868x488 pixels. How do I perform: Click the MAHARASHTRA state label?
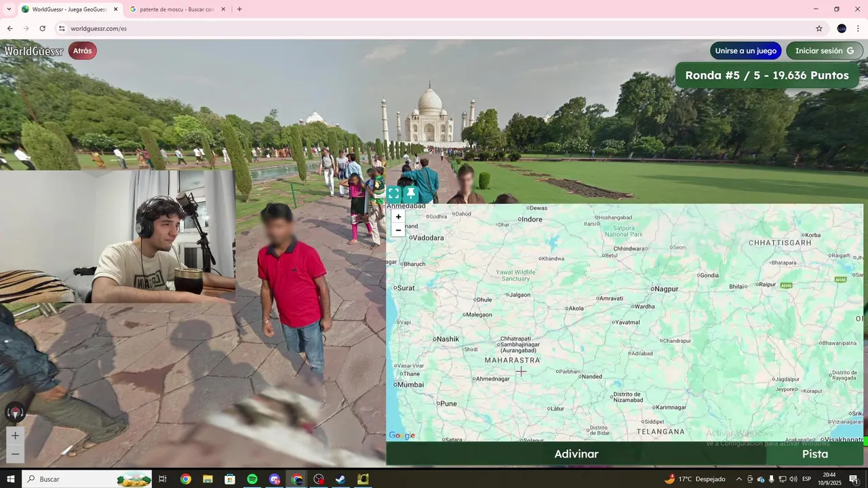pos(512,361)
